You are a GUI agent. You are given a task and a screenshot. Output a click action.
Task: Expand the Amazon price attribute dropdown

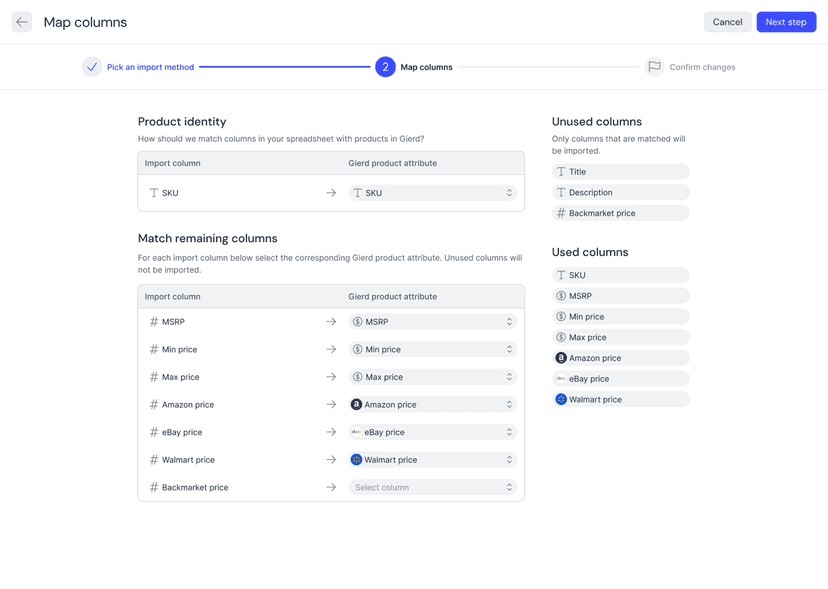pyautogui.click(x=432, y=405)
